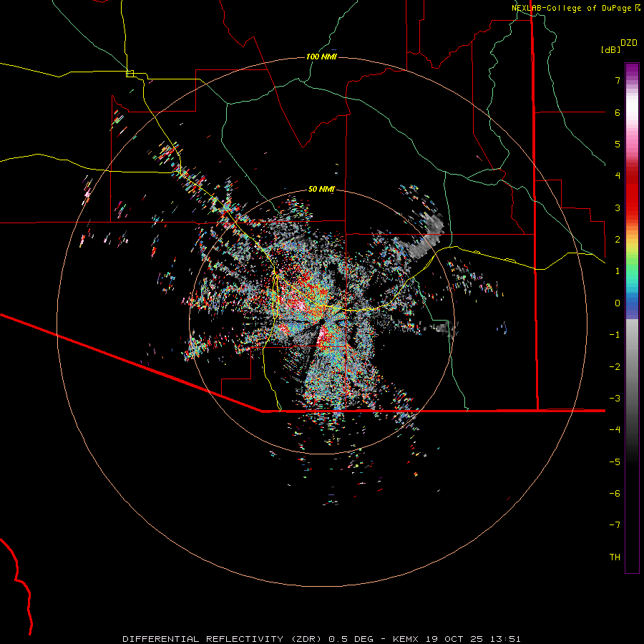
Task: Click the 100 NMI range ring label
Action: click(321, 57)
